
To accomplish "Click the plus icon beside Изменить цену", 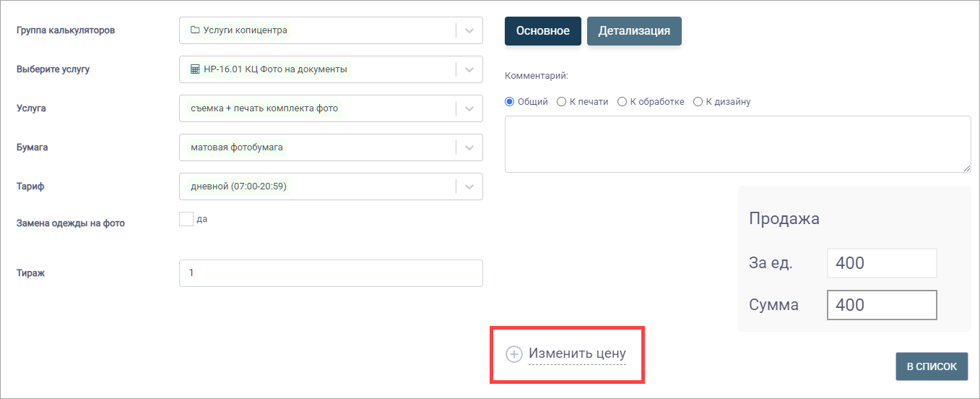I will point(513,354).
